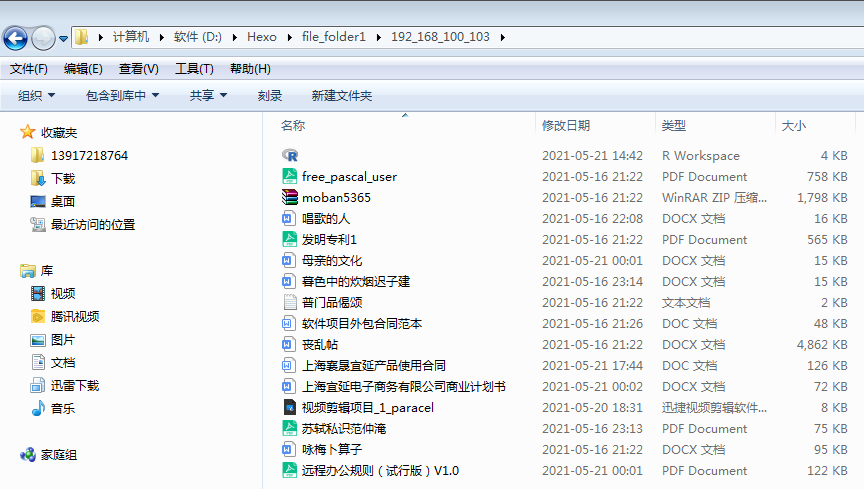864x489 pixels.
Task: Open the 音乐 library icon
Action: click(38, 409)
